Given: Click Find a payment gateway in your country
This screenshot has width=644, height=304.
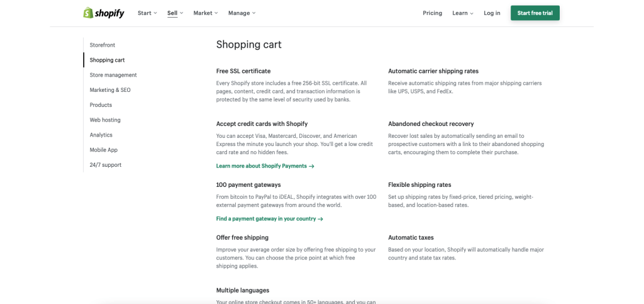Looking at the screenshot, I should [x=269, y=219].
